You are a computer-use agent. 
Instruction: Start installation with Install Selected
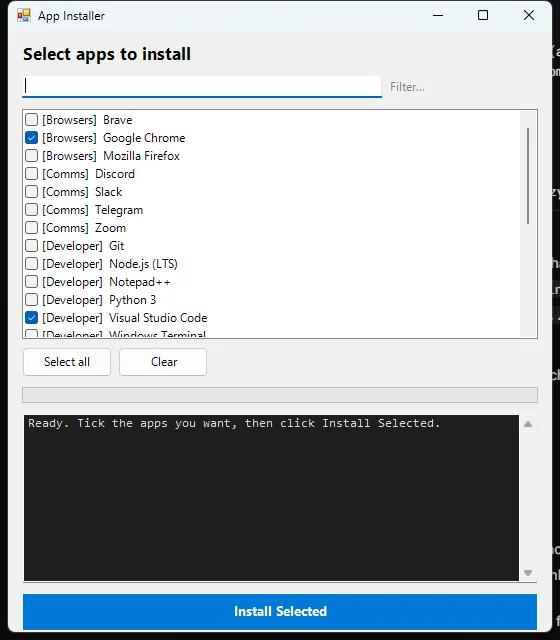pos(280,611)
